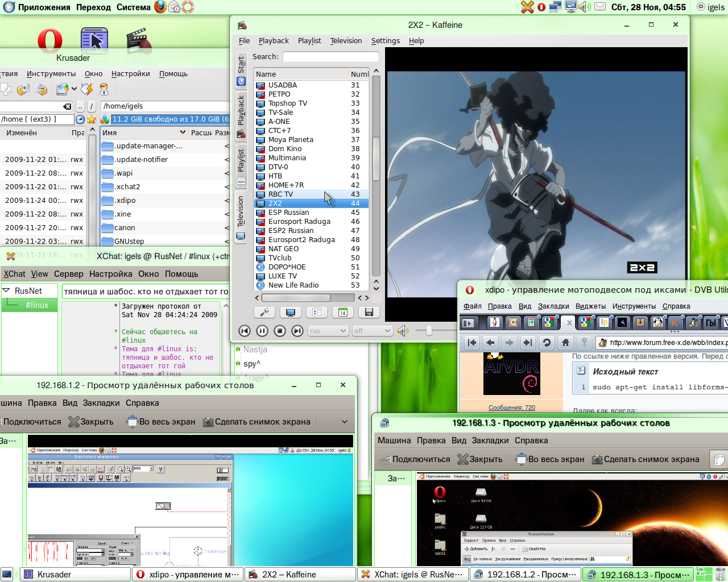The image size is (728, 582).
Task: Click Kaffeine instant record floppy button
Action: coord(369,312)
